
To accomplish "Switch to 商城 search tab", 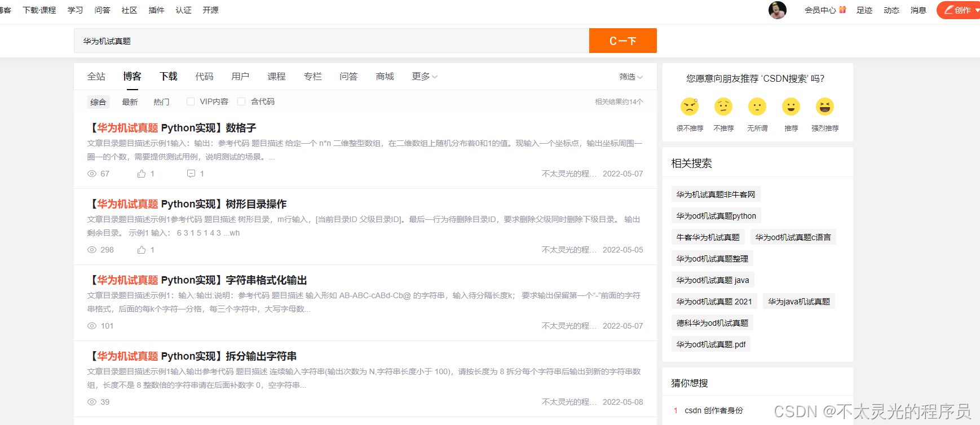I will click(385, 76).
